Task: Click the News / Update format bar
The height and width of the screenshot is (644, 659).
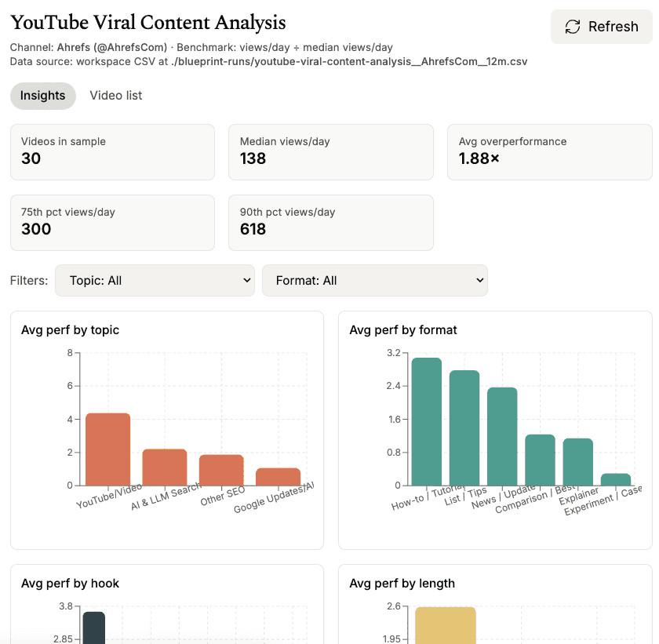Action: point(502,436)
